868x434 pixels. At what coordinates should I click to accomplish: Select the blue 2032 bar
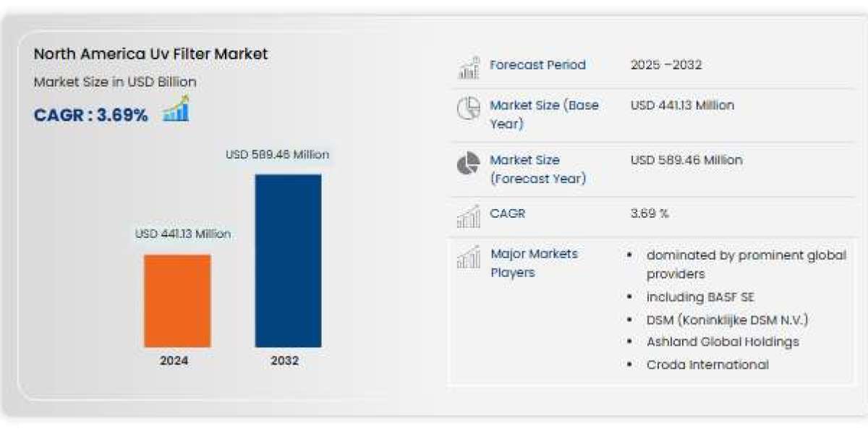[x=288, y=260]
